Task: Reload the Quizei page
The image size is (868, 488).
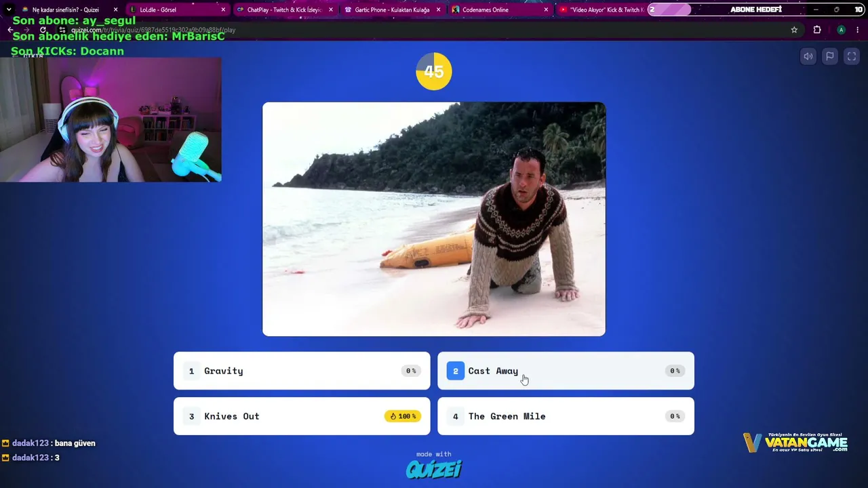Action: pos(43,30)
